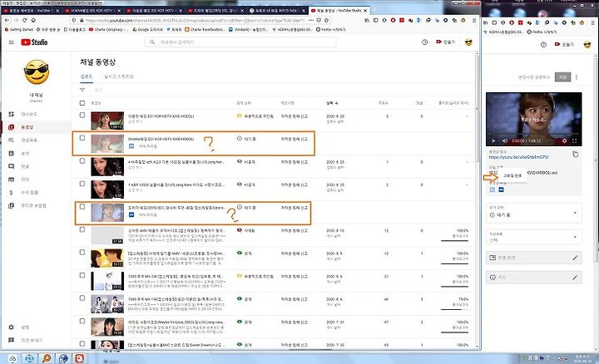Screen dimensions: 599x364
Task: Check the third row starting with 'A'
Action: [x=82, y=161]
